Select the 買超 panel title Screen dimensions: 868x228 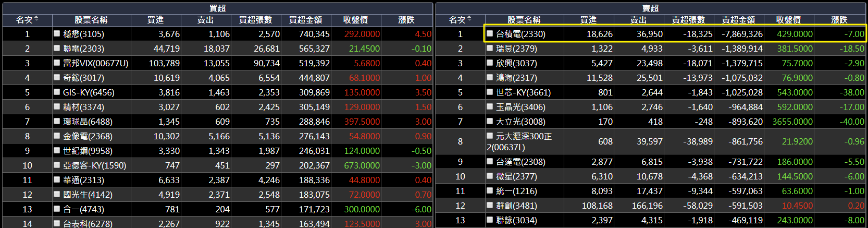[217, 8]
